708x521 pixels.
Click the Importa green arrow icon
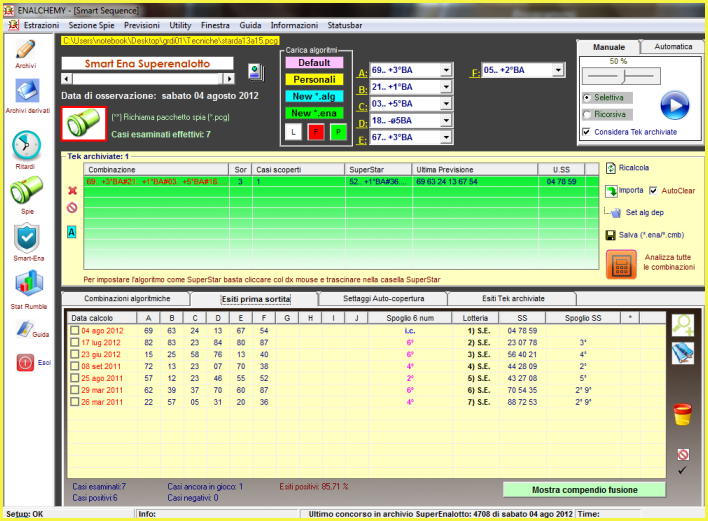[611, 191]
